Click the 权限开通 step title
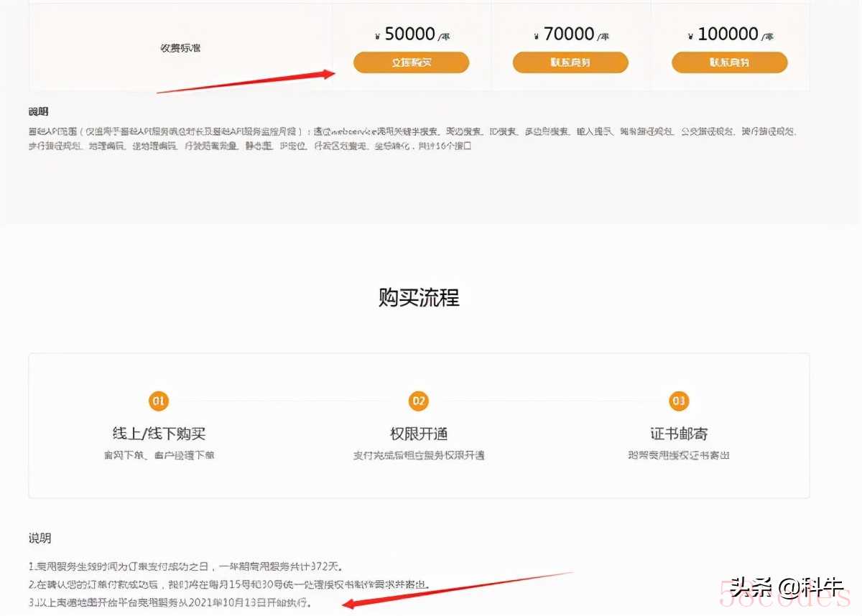The height and width of the screenshot is (616, 862). coord(419,434)
